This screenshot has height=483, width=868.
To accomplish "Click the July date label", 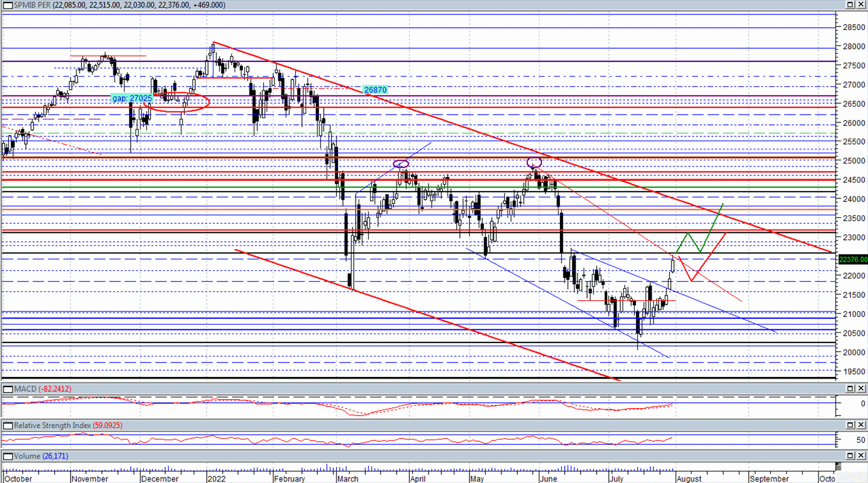I will point(617,479).
